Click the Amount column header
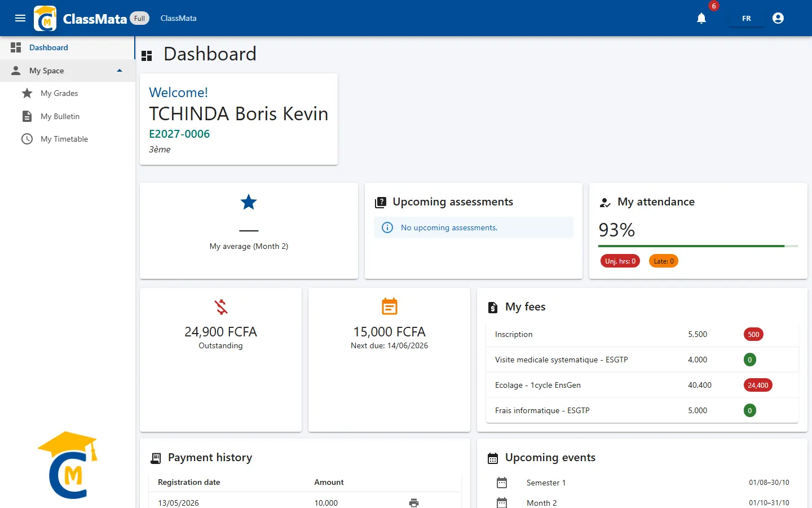Viewport: 812px width, 508px height. 329,482
